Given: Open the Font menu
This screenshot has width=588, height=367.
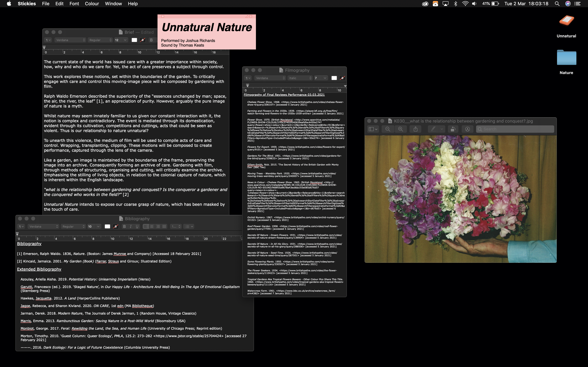Looking at the screenshot, I should pyautogui.click(x=74, y=4).
